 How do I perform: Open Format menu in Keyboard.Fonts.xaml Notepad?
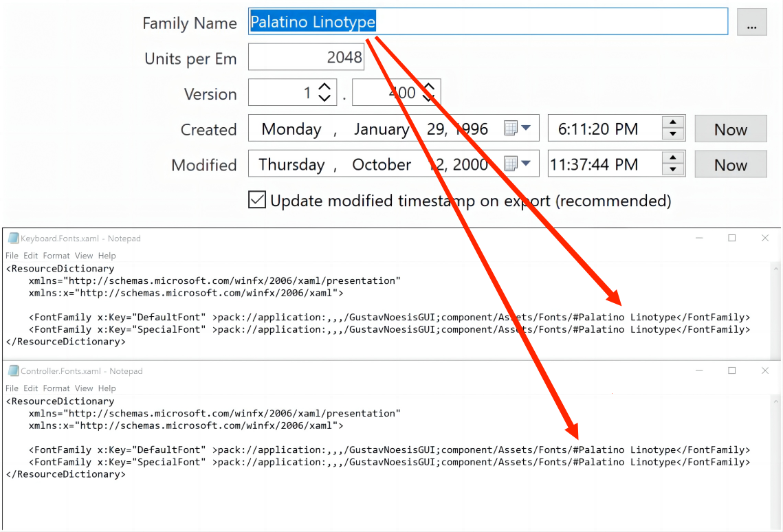coord(56,256)
